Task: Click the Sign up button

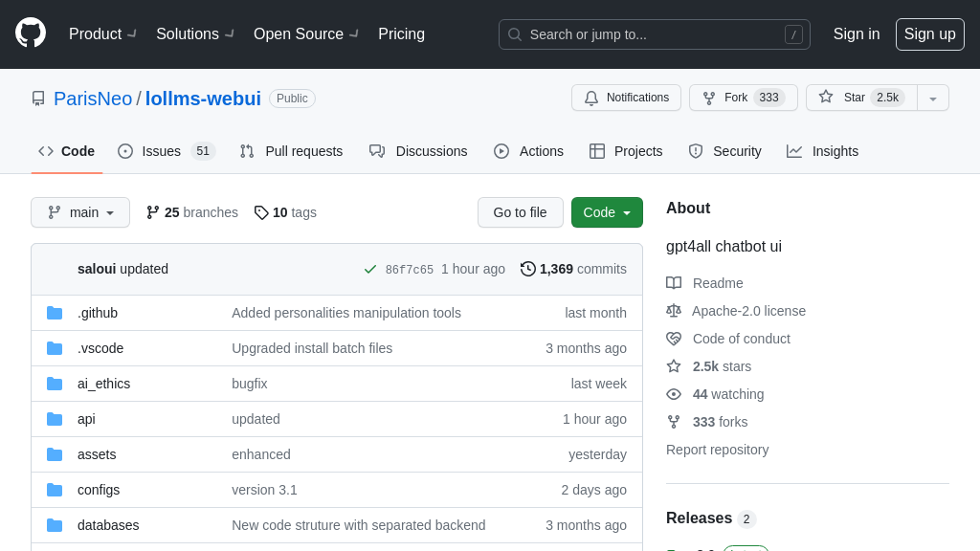Action: (929, 34)
